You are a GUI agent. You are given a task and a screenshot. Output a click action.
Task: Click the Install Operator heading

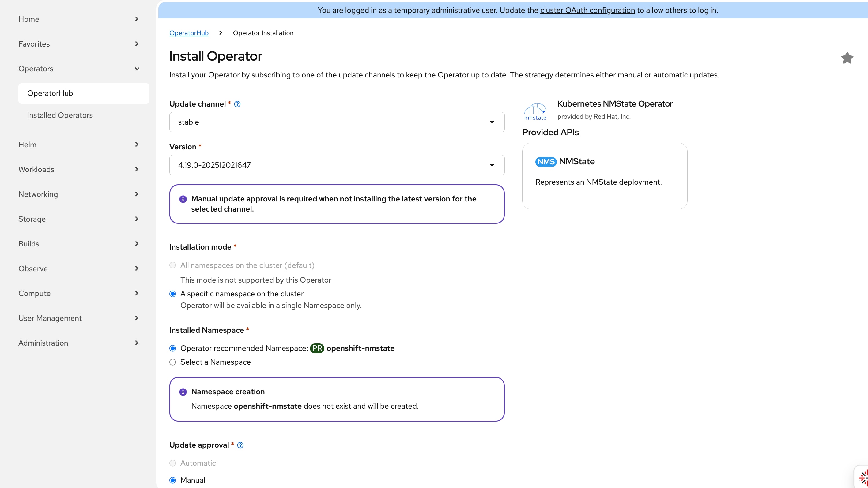(x=215, y=56)
